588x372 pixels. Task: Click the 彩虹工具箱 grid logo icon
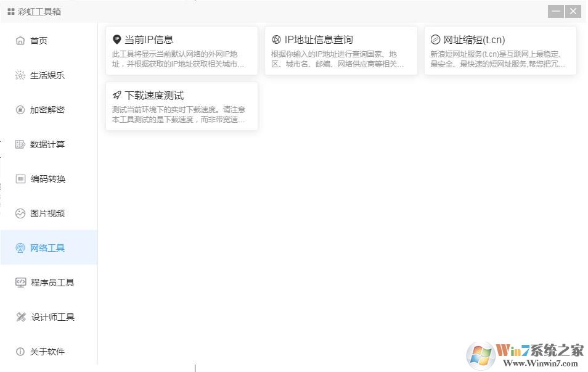coord(12,11)
